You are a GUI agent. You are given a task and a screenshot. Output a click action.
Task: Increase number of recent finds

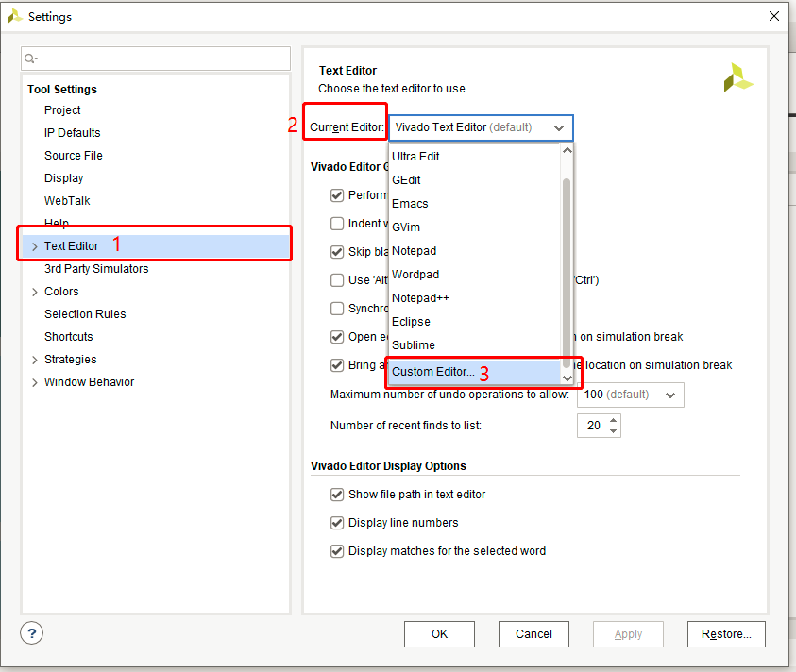pos(613,420)
